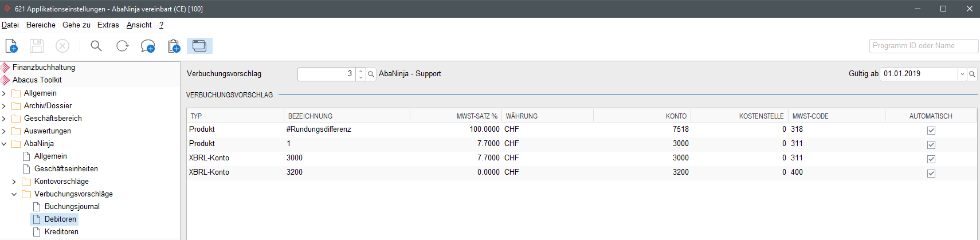The width and height of the screenshot is (980, 240).
Task: Click the Gültig ab date field
Action: coord(919,74)
